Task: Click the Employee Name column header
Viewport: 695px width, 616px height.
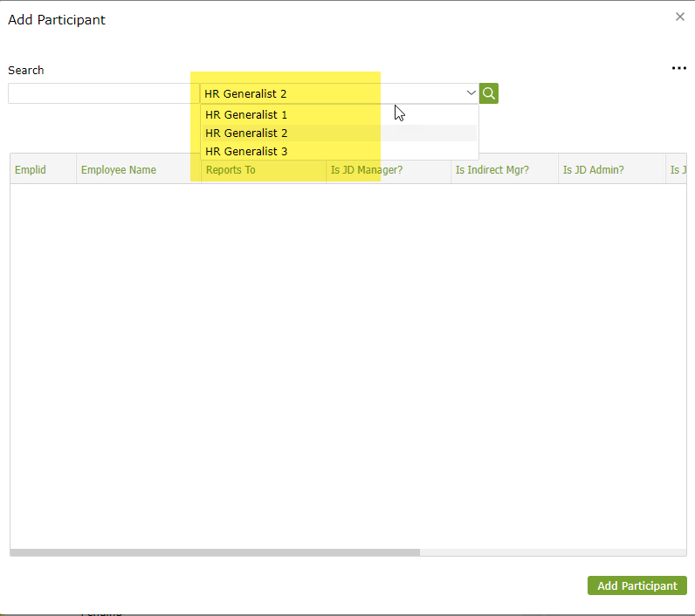Action: (x=119, y=169)
